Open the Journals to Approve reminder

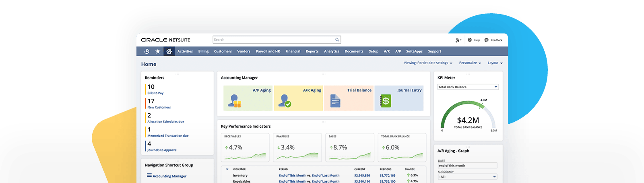point(162,150)
